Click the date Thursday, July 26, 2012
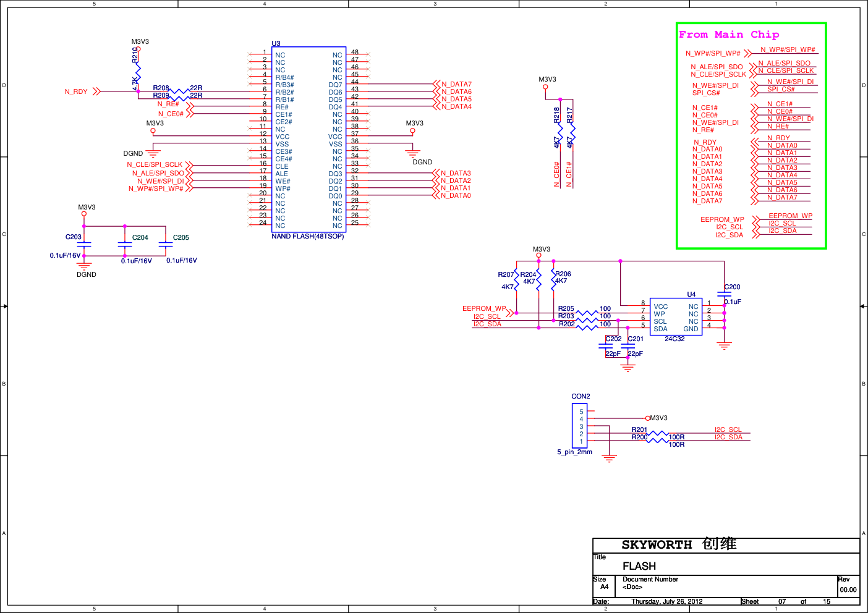 (666, 601)
